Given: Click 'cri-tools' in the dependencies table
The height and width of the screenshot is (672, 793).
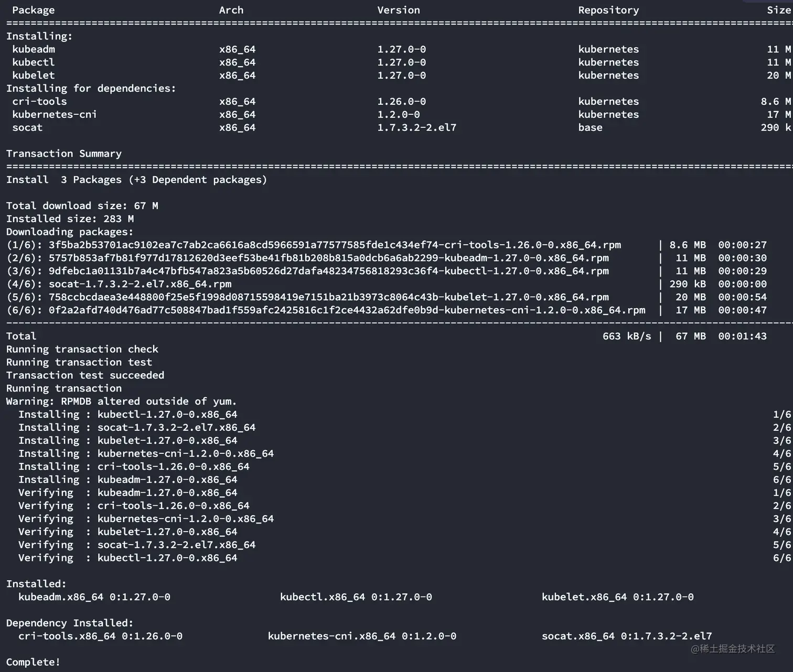Looking at the screenshot, I should click(x=40, y=102).
